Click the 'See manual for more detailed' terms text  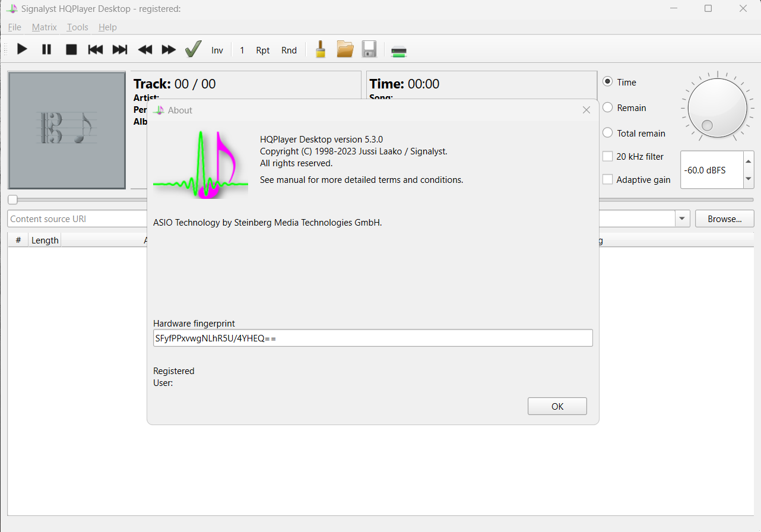(x=362, y=179)
